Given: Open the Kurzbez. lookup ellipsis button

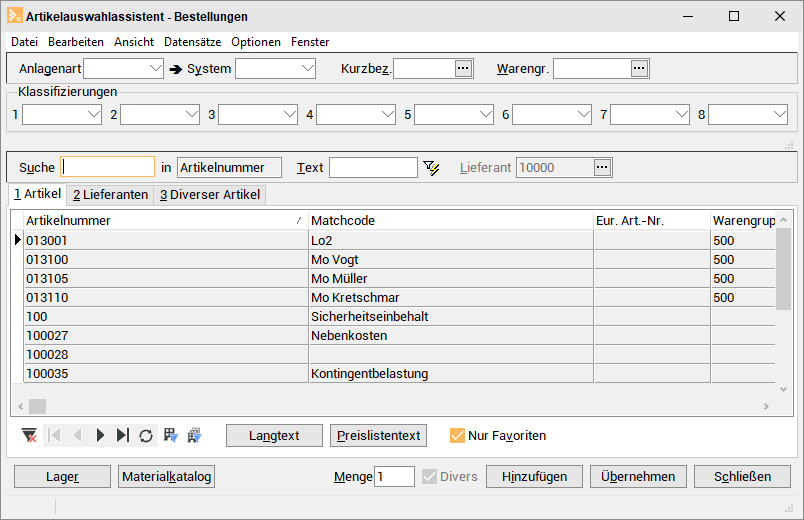Looking at the screenshot, I should point(463,68).
